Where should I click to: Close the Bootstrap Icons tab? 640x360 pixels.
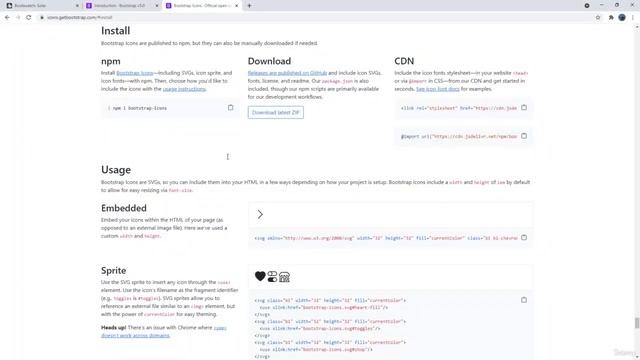click(x=236, y=6)
